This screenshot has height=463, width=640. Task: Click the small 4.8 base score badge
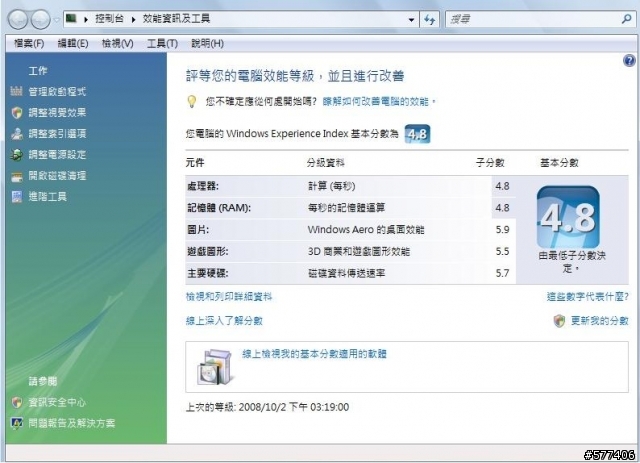[x=417, y=134]
